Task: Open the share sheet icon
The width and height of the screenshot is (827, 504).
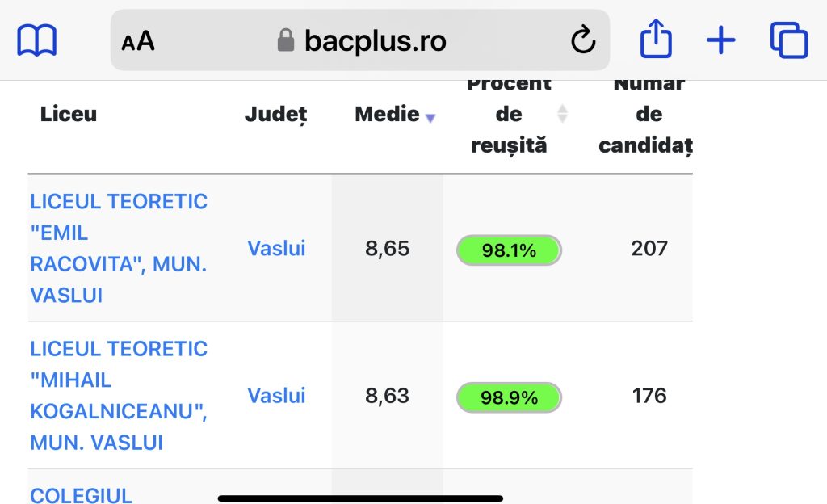Action: [x=656, y=38]
